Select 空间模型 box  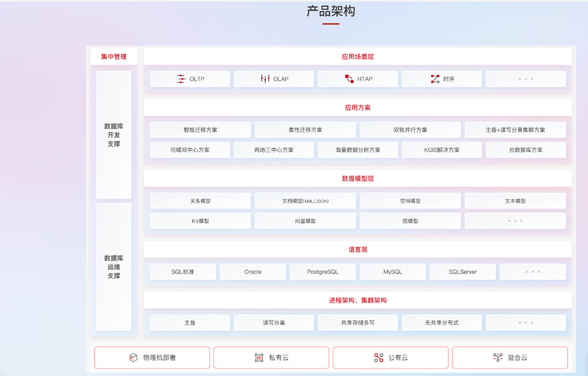(410, 201)
